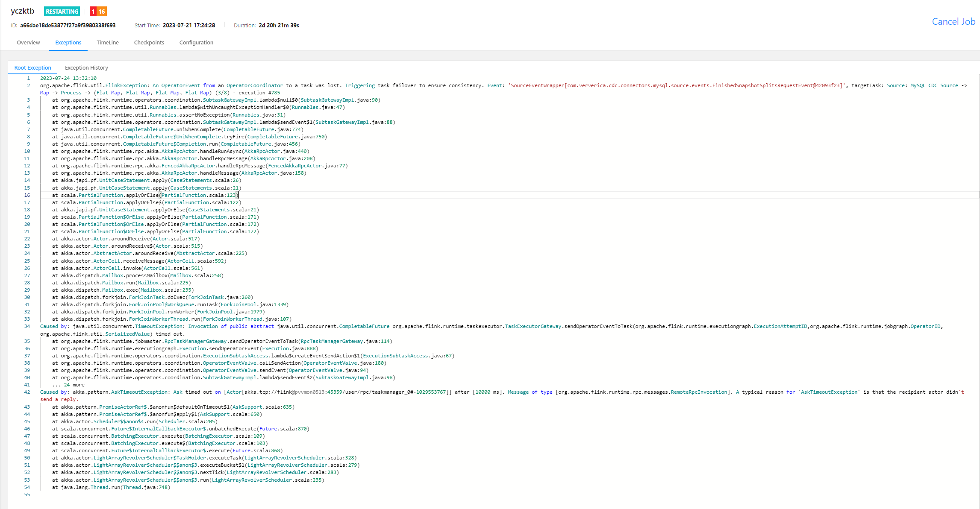Open the Checkpoints tab
Image resolution: width=980 pixels, height=509 pixels.
[x=149, y=43]
